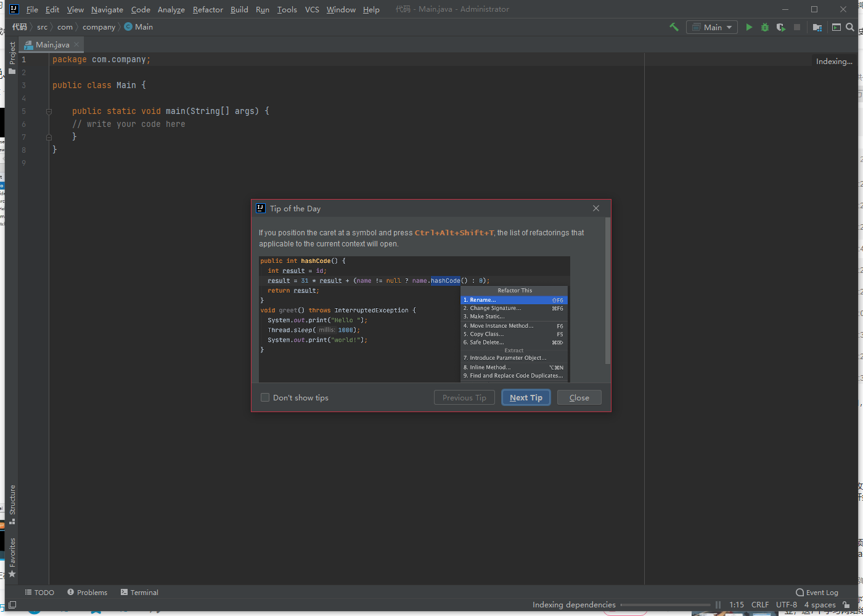Click tool windows quick-access icon bottom-left
Screen dimensions: 863x616
pos(12,605)
